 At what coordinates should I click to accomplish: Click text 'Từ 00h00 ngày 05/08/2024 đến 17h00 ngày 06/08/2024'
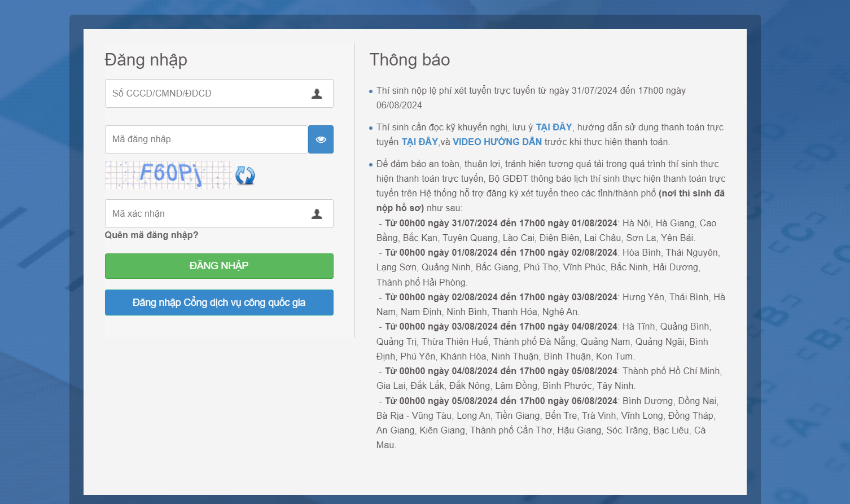coord(501,401)
